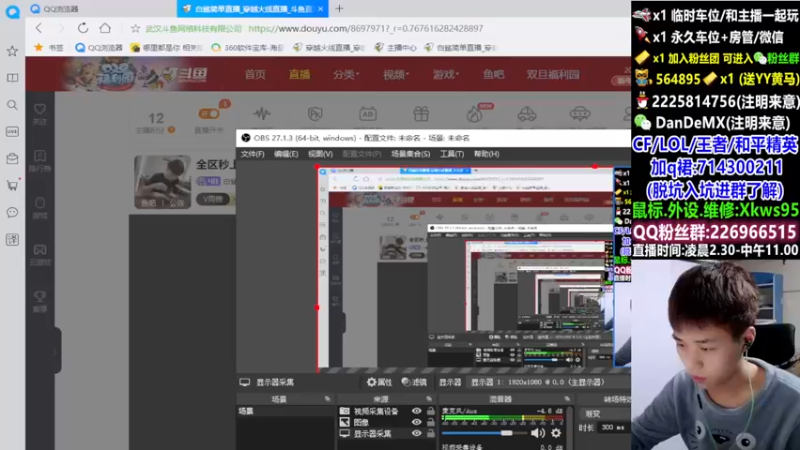Reload the page with refresh icon
Viewport: 800px width, 450px height.
pyautogui.click(x=83, y=28)
